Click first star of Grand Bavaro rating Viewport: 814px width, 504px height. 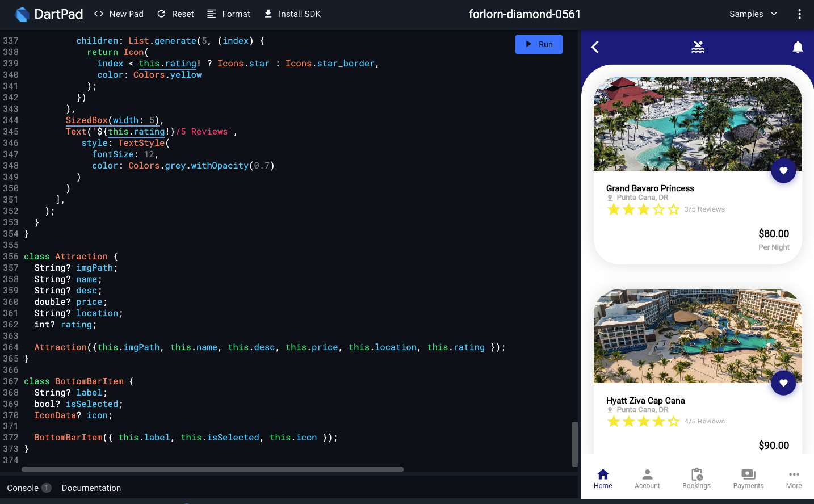pos(614,209)
